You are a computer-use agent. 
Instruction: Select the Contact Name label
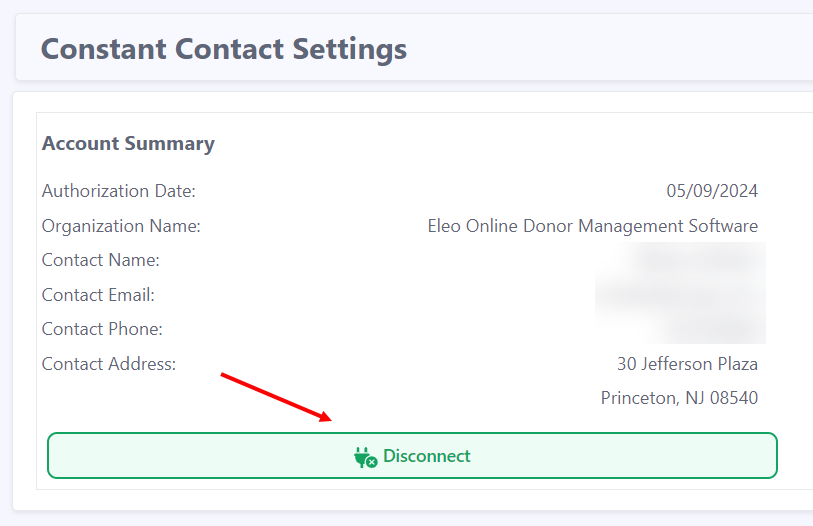click(x=101, y=260)
